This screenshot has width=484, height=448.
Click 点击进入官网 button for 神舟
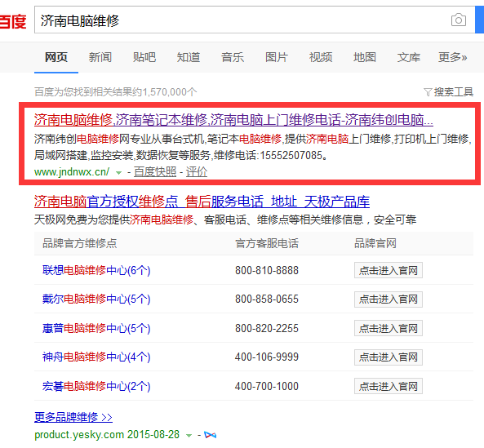pyautogui.click(x=389, y=357)
